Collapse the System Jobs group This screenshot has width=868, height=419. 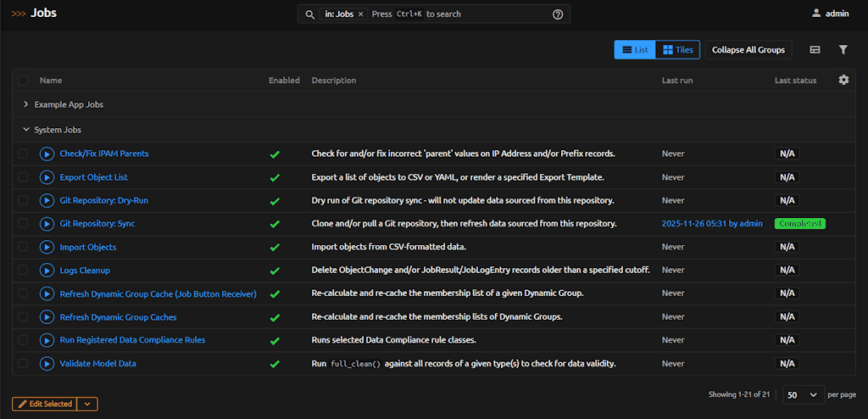click(26, 130)
